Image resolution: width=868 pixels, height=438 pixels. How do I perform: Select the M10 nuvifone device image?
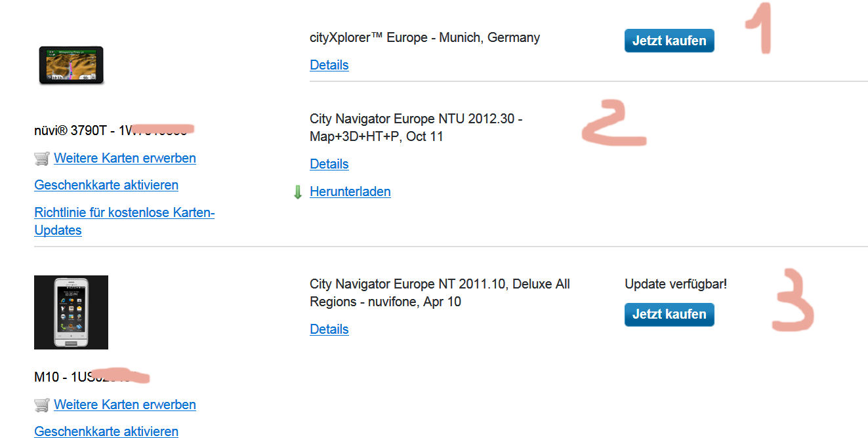[x=71, y=312]
